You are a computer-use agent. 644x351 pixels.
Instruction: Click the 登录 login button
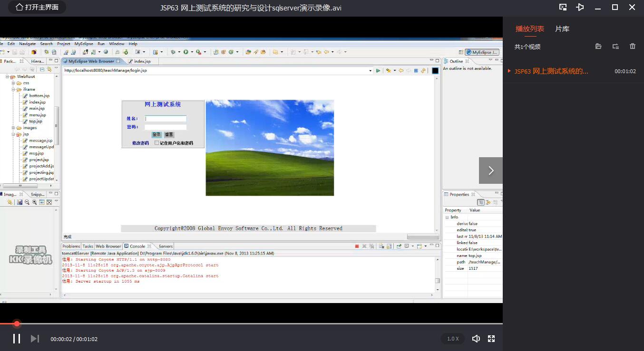pyautogui.click(x=156, y=135)
